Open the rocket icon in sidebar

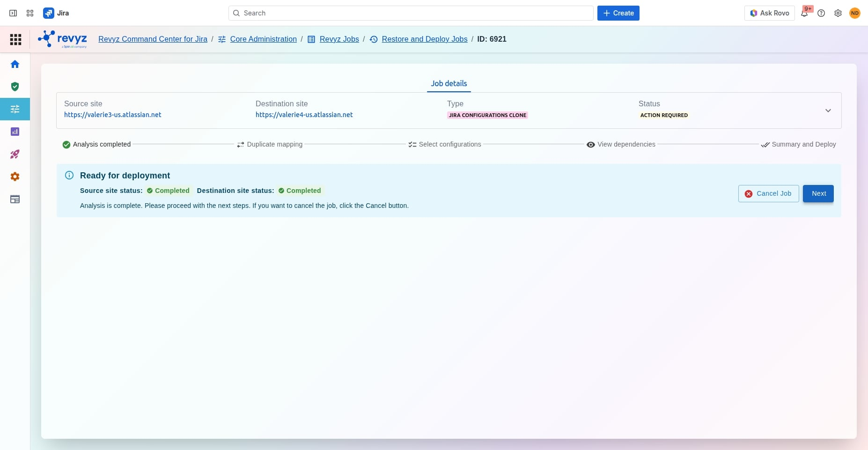15,154
